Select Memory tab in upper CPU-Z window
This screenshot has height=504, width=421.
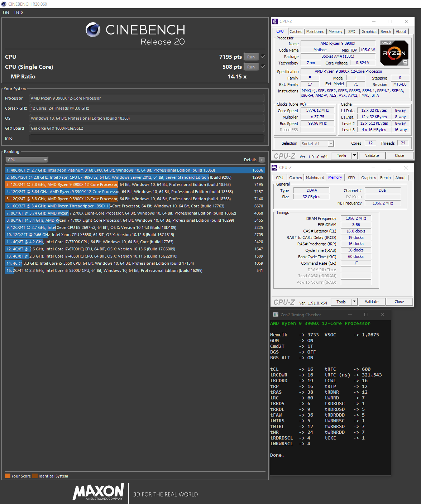pyautogui.click(x=335, y=32)
